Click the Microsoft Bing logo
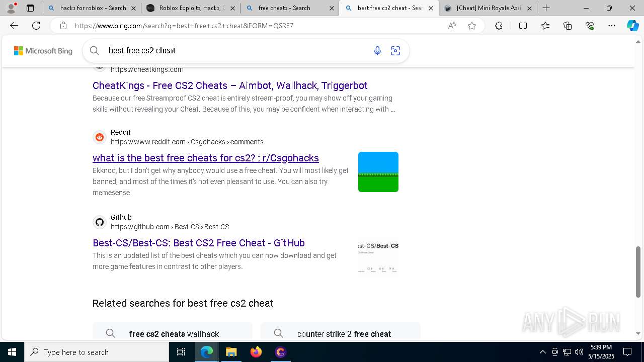Image resolution: width=644 pixels, height=362 pixels. [x=43, y=51]
